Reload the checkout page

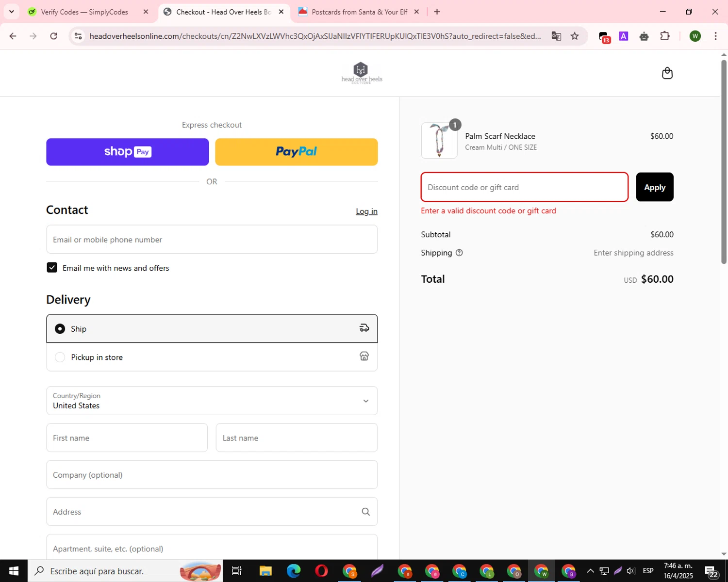pyautogui.click(x=54, y=36)
